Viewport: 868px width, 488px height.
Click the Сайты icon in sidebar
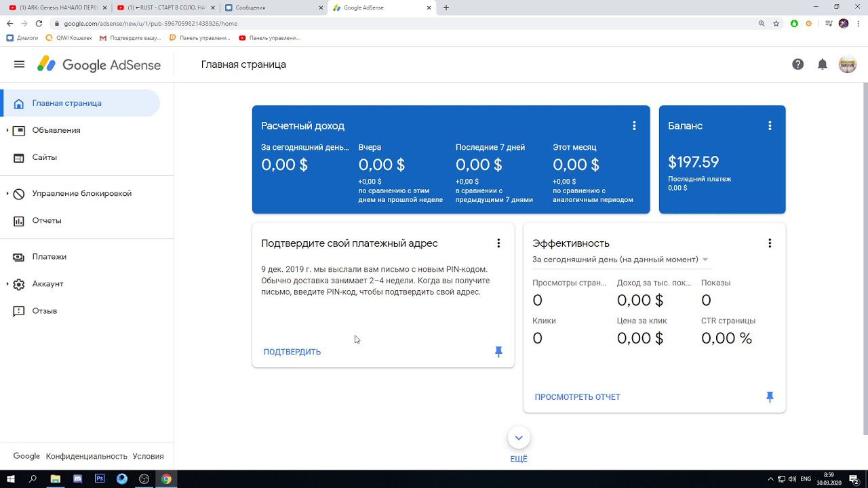[x=19, y=157]
